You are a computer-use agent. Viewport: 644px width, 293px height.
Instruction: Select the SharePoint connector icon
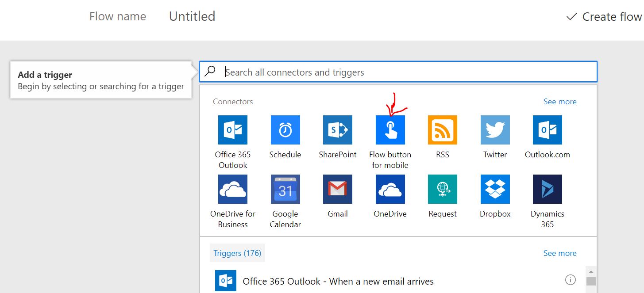point(338,130)
